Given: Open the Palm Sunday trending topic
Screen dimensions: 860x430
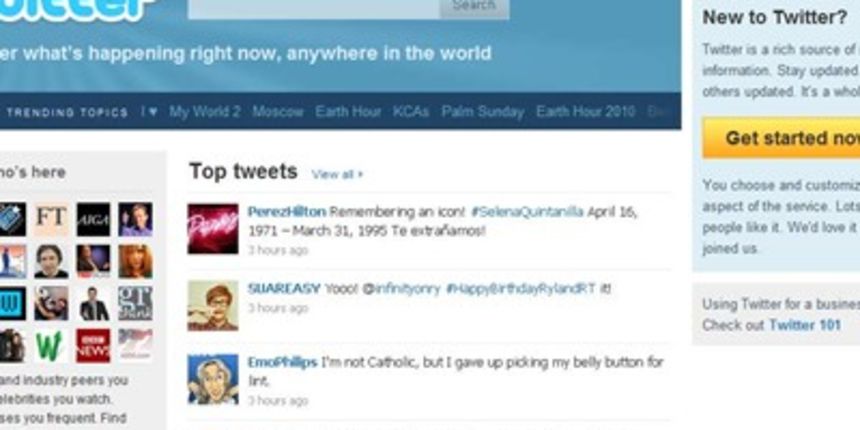Looking at the screenshot, I should 483,111.
